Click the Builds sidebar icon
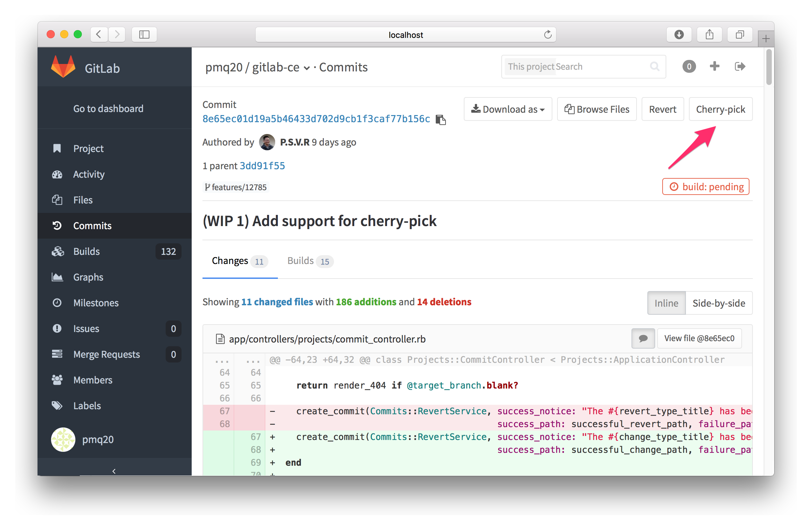The height and width of the screenshot is (530, 812). click(58, 251)
